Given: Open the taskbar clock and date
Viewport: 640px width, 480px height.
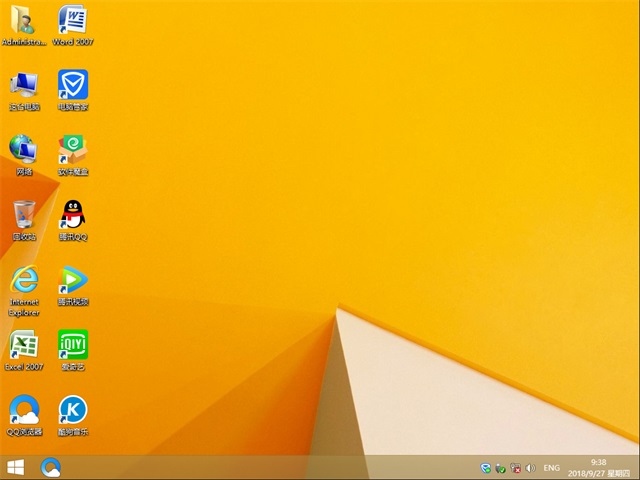Looking at the screenshot, I should (x=599, y=467).
